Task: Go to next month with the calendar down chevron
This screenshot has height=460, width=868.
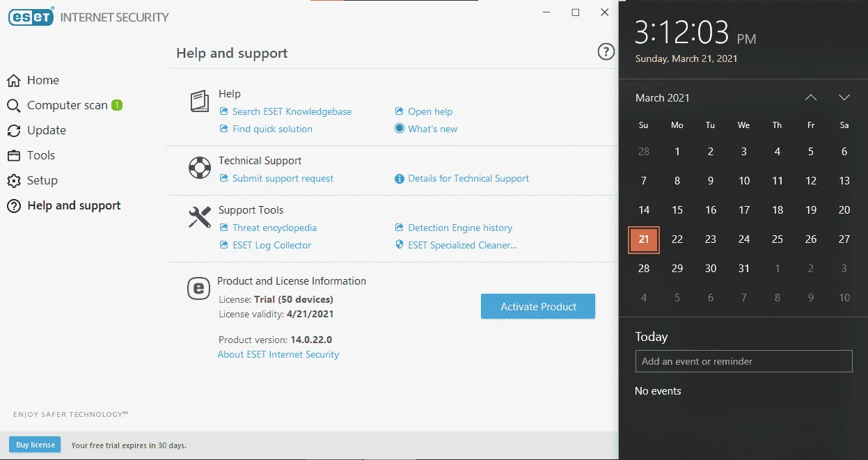Action: tap(844, 97)
